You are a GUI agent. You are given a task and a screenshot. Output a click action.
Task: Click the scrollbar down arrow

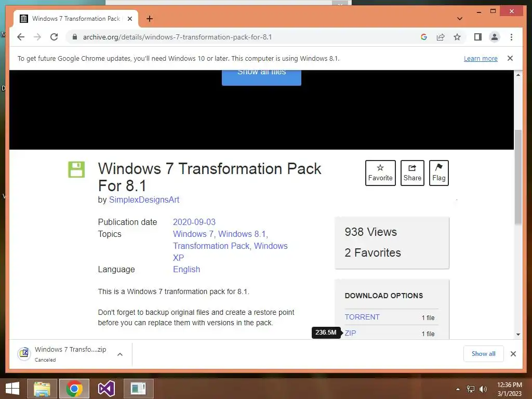pos(518,334)
